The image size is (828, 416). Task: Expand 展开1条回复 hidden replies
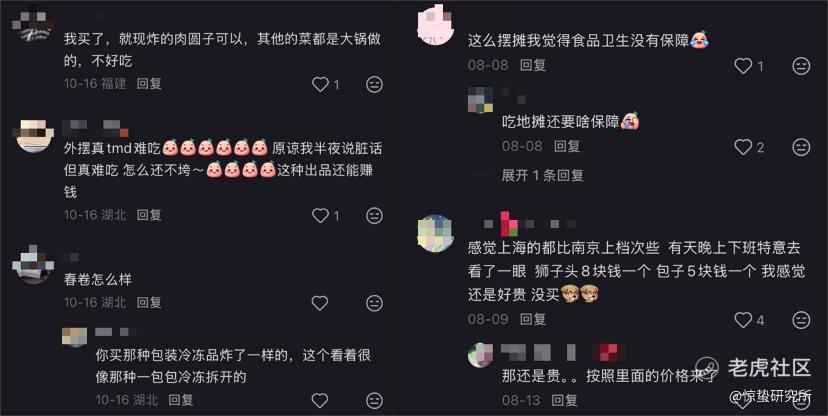542,175
